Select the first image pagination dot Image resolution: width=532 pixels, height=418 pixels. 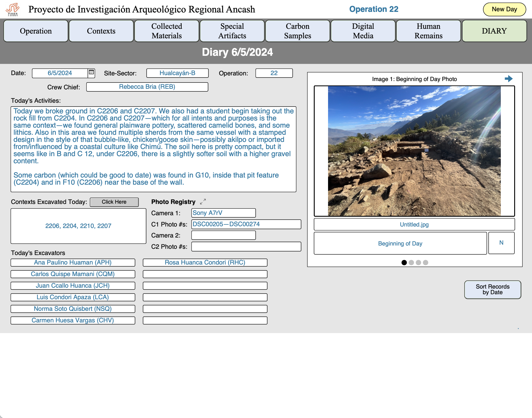tap(404, 262)
